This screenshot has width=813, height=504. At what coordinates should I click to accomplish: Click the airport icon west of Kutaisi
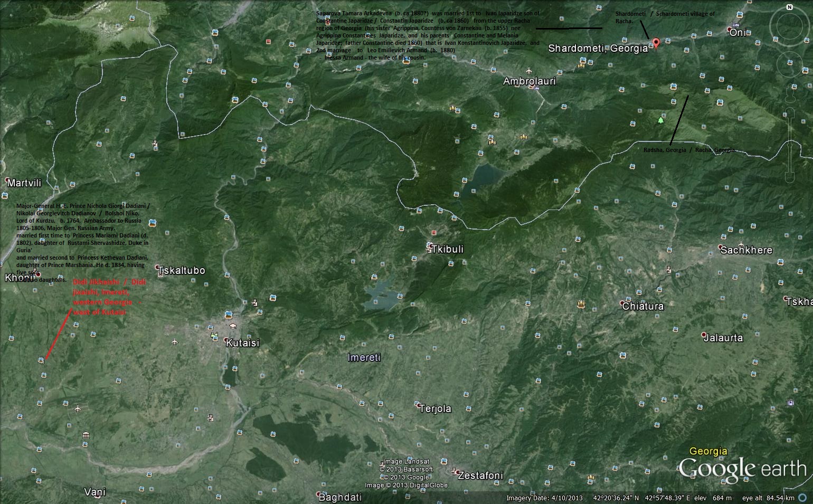click(175, 342)
